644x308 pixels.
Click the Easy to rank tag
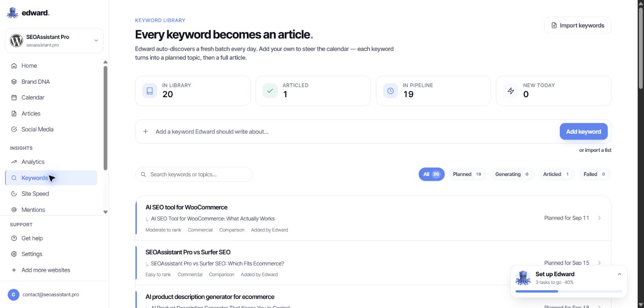coord(158,275)
